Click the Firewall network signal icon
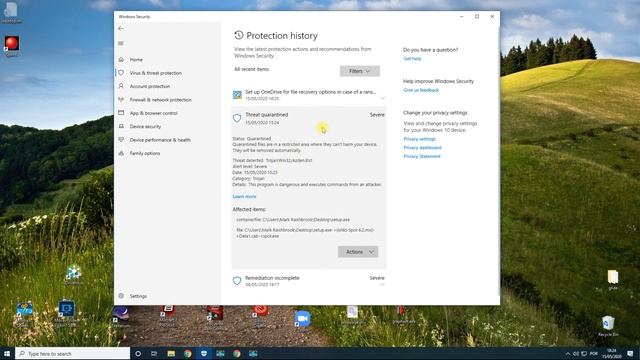Image resolution: width=640 pixels, height=360 pixels. coord(121,100)
